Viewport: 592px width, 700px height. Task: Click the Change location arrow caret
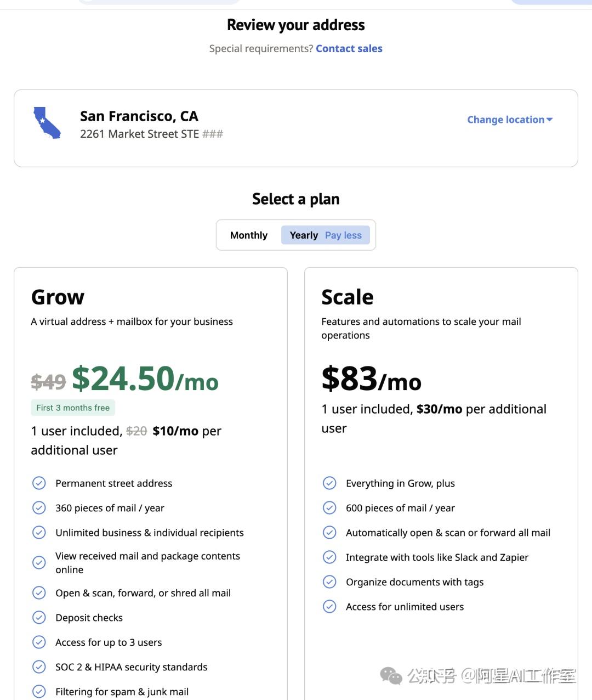pos(550,120)
